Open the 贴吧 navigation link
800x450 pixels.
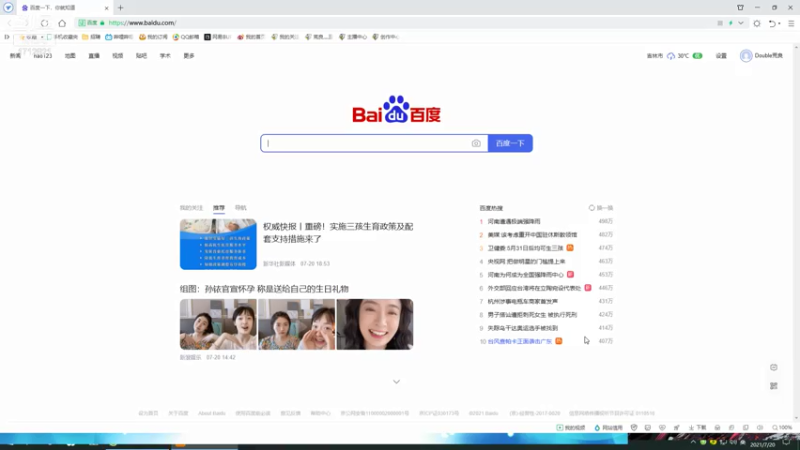click(x=141, y=56)
